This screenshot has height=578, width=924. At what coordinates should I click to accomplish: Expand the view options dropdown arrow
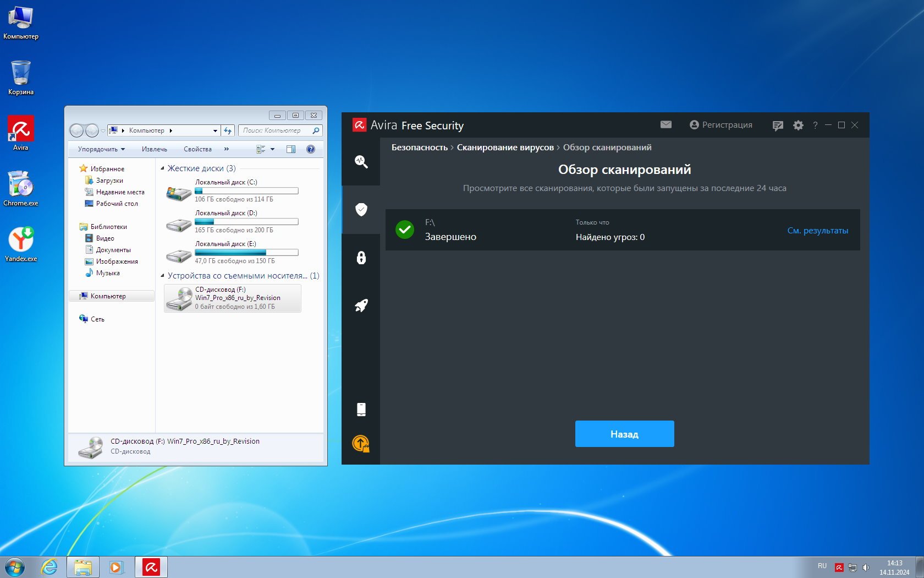(272, 149)
